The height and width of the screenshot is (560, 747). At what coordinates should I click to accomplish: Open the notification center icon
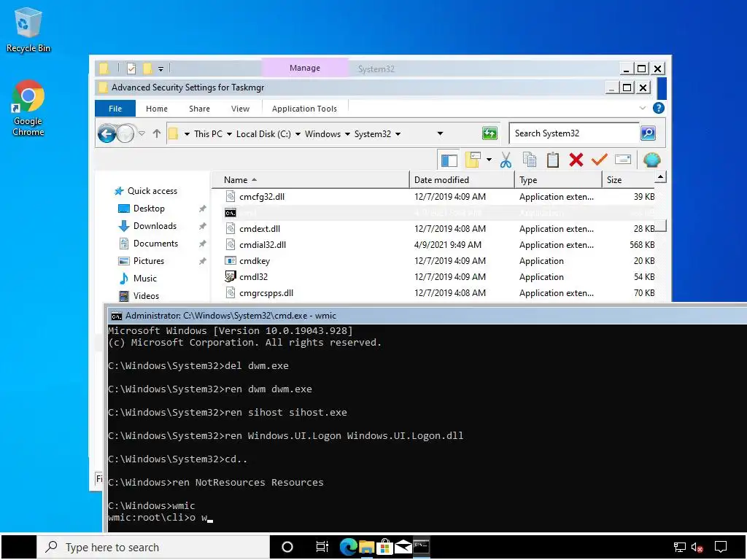[x=721, y=547]
